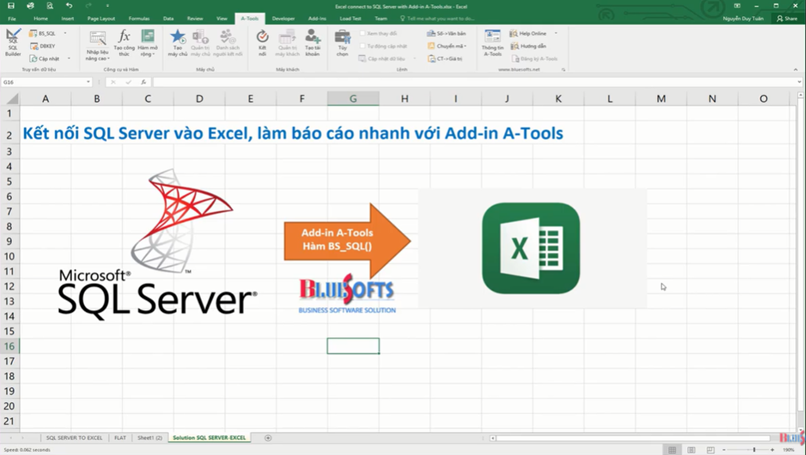Click the Share button
The height and width of the screenshot is (455, 806).
click(785, 18)
